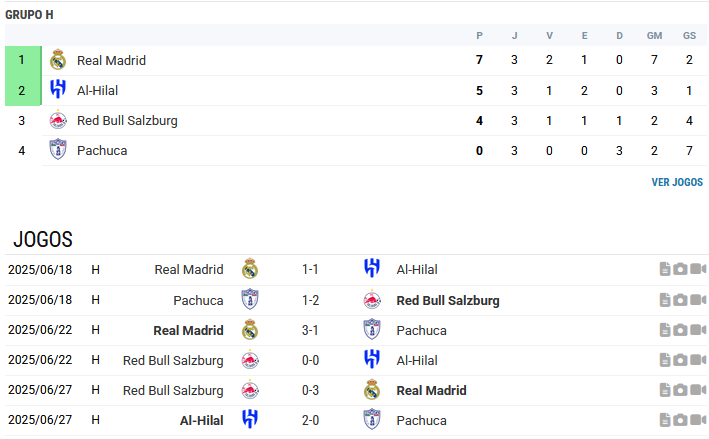Open video icon for Al-Hilal 2-0 Pachuca
Image resolution: width=709 pixels, height=439 pixels.
coord(698,420)
